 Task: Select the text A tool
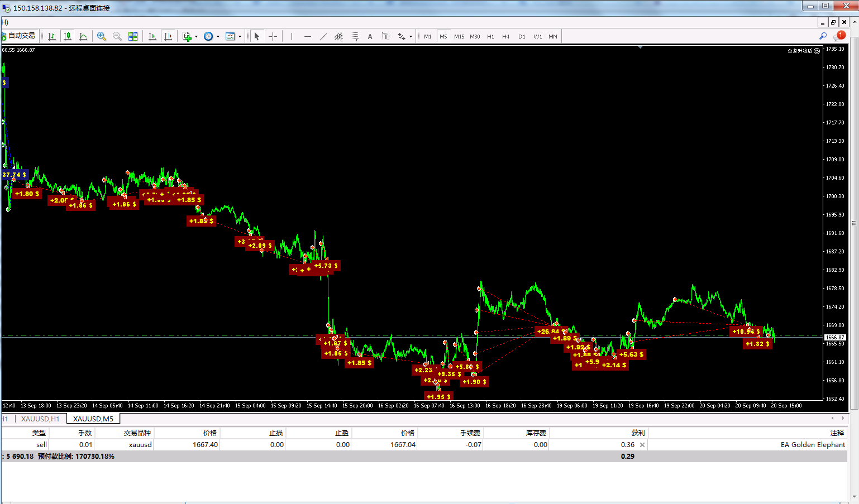[370, 36]
